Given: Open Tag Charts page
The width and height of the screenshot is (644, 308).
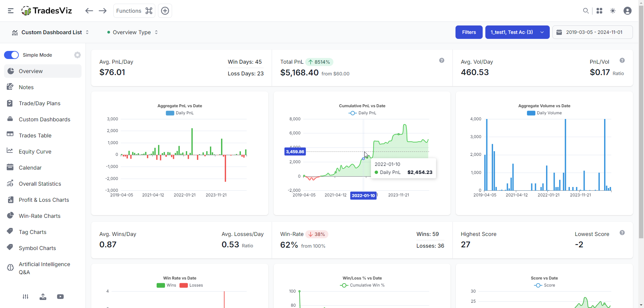Looking at the screenshot, I should point(43,232).
